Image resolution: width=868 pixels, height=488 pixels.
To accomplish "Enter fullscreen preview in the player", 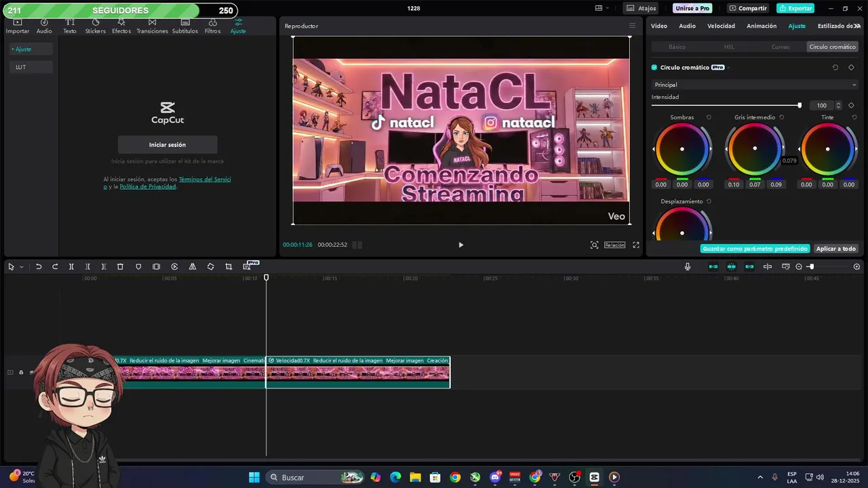I will [636, 245].
